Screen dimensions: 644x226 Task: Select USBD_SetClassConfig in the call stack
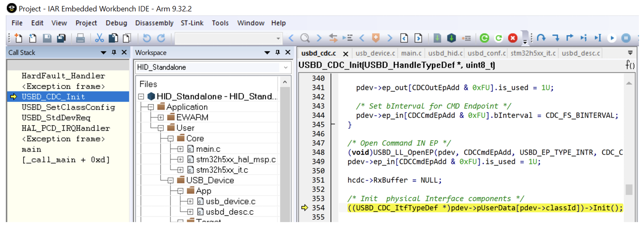68,107
